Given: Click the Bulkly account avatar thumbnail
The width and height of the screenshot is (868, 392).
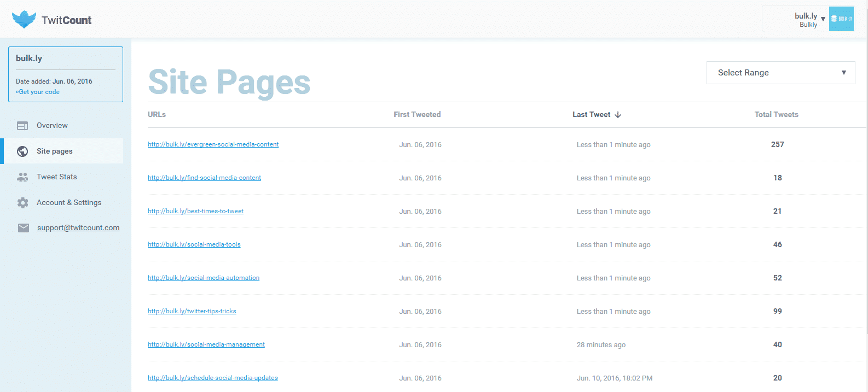Looking at the screenshot, I should click(x=841, y=19).
